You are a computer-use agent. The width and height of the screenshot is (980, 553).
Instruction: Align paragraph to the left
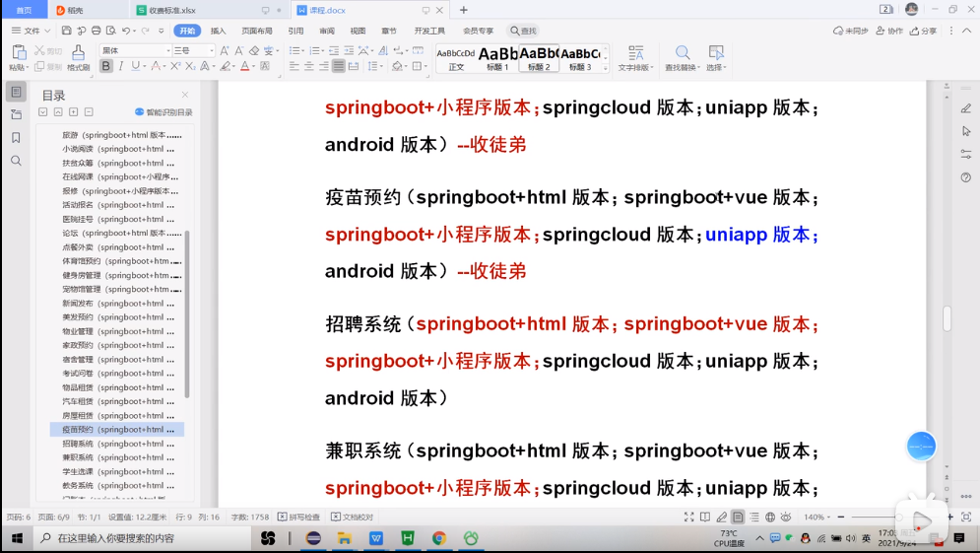[x=294, y=66]
